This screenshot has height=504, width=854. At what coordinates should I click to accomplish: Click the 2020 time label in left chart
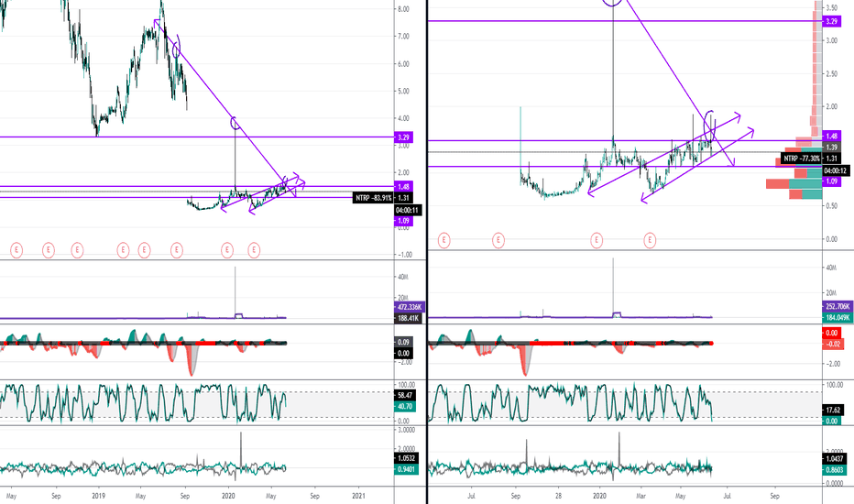click(228, 497)
